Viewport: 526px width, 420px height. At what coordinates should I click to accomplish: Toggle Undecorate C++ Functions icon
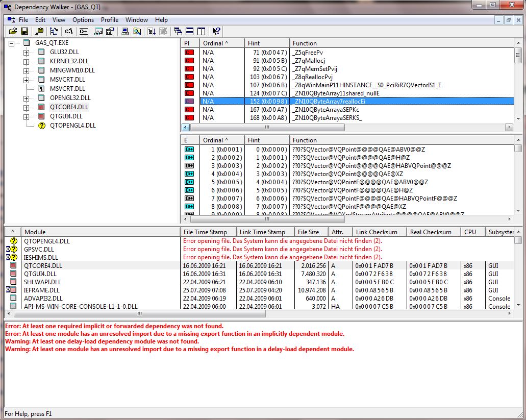[84, 32]
